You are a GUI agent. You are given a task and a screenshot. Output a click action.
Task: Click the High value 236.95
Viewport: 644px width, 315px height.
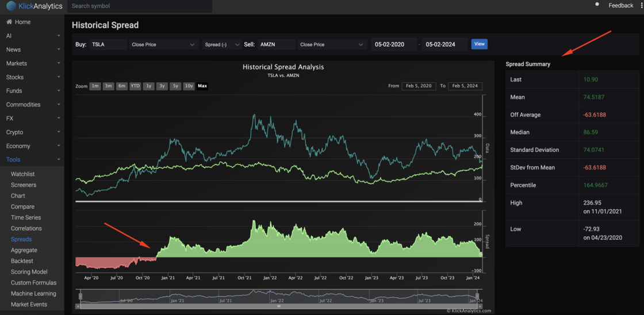click(x=592, y=203)
